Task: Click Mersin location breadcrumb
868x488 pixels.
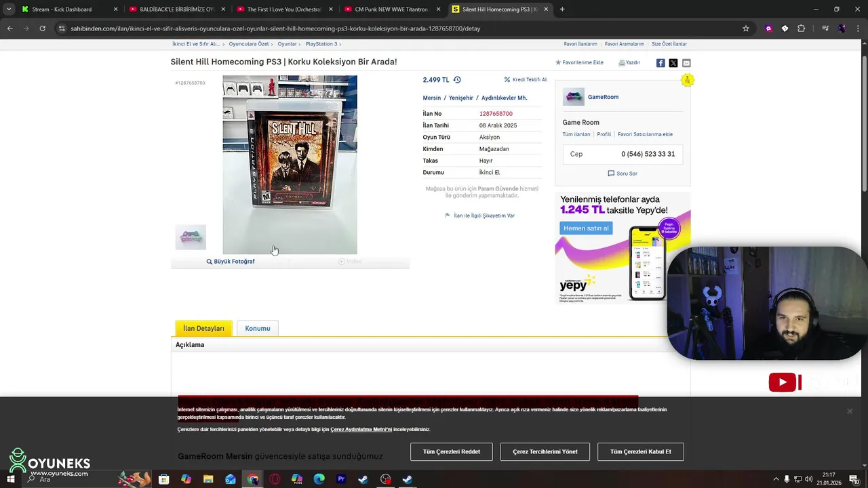Action: pos(432,98)
